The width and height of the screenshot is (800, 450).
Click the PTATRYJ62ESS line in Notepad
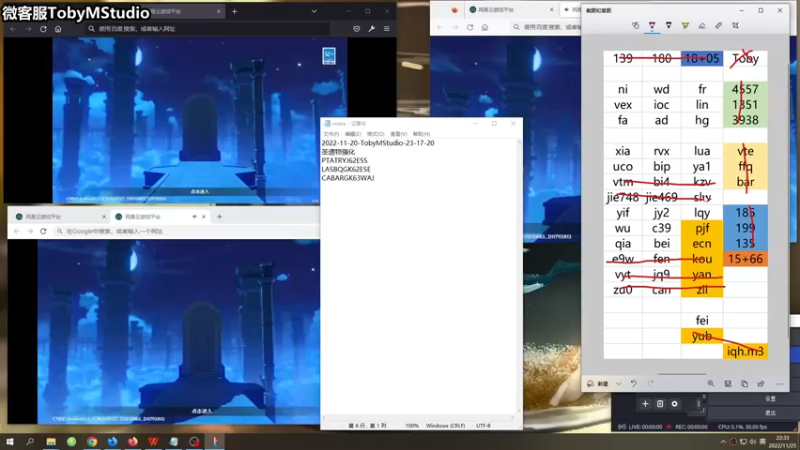[x=344, y=160]
